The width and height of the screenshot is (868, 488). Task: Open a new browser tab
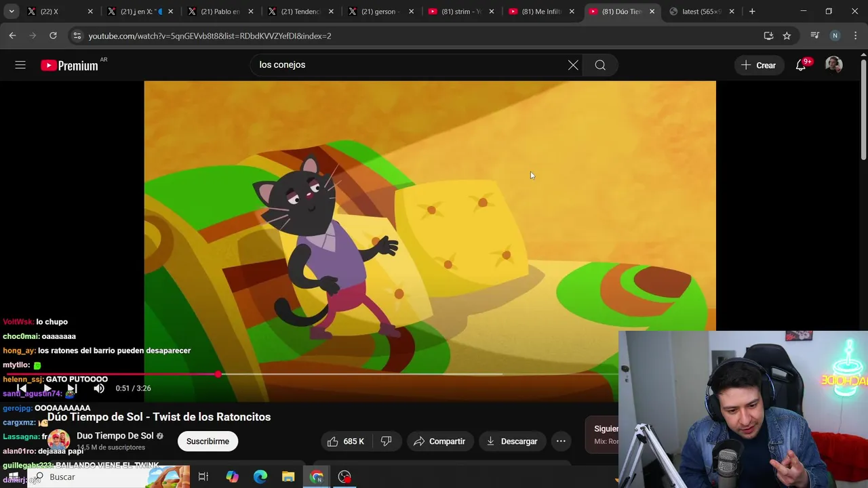pyautogui.click(x=752, y=12)
